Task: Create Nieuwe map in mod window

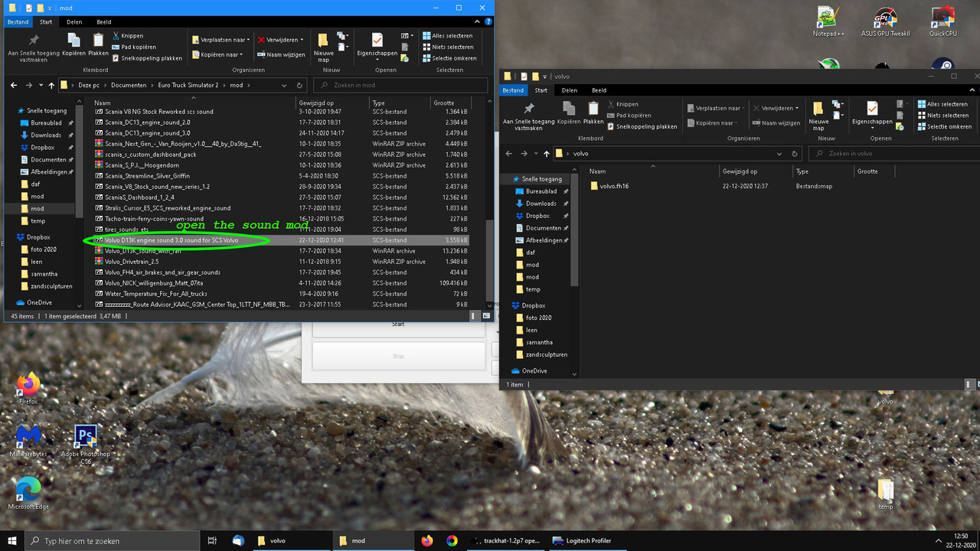Action: click(x=323, y=47)
